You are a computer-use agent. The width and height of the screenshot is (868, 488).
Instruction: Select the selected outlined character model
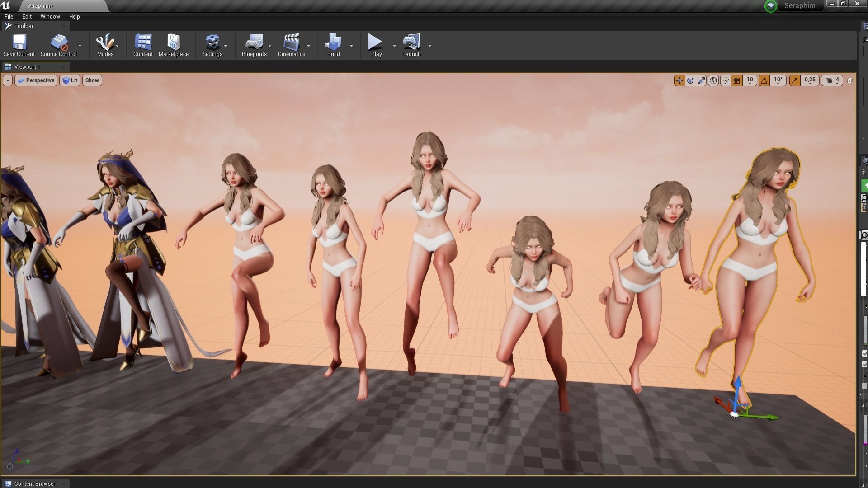(x=759, y=271)
